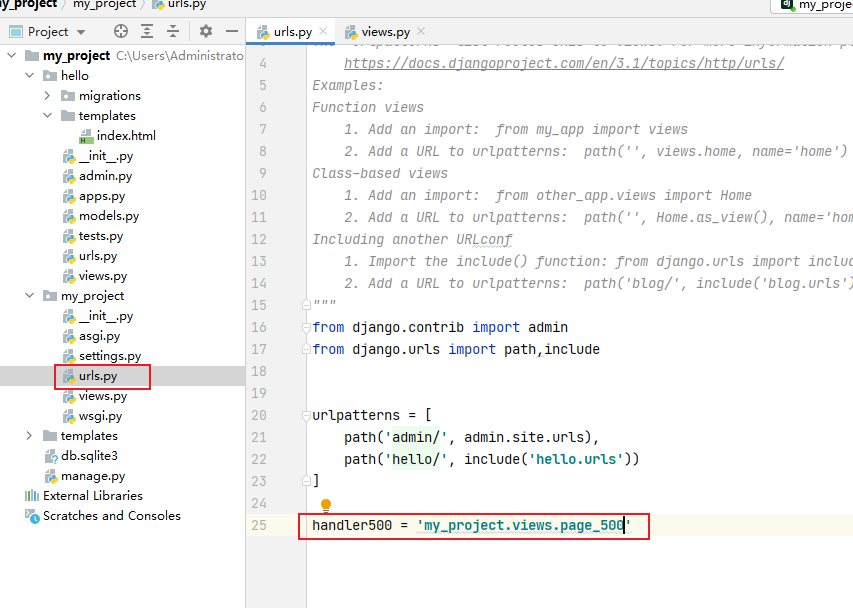853x608 pixels.
Task: Click the hello folder icon
Action: [50, 76]
